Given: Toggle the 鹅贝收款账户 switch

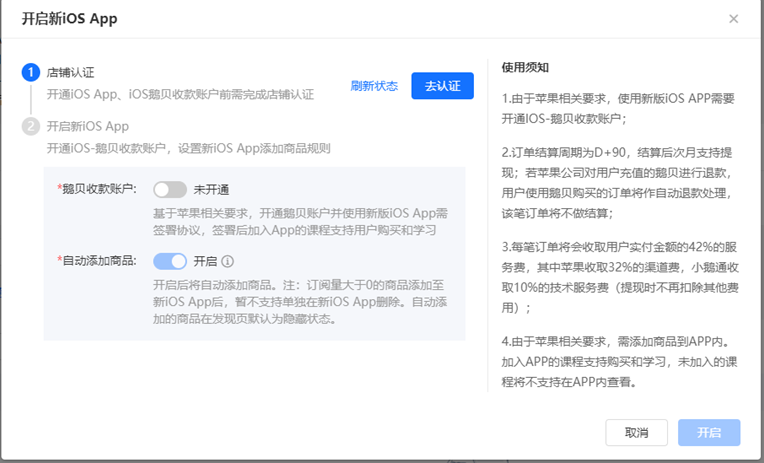Looking at the screenshot, I should point(170,190).
